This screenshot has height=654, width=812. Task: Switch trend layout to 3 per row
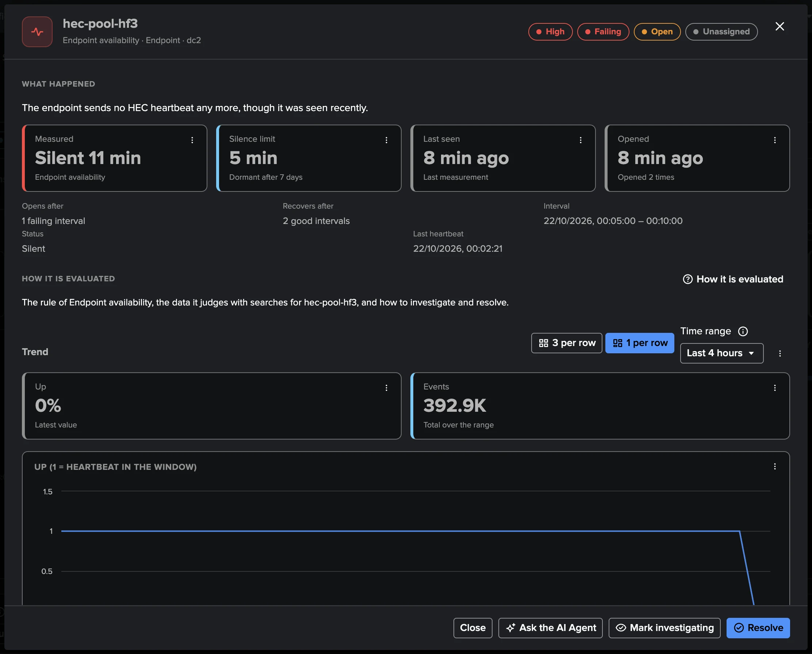pos(566,343)
